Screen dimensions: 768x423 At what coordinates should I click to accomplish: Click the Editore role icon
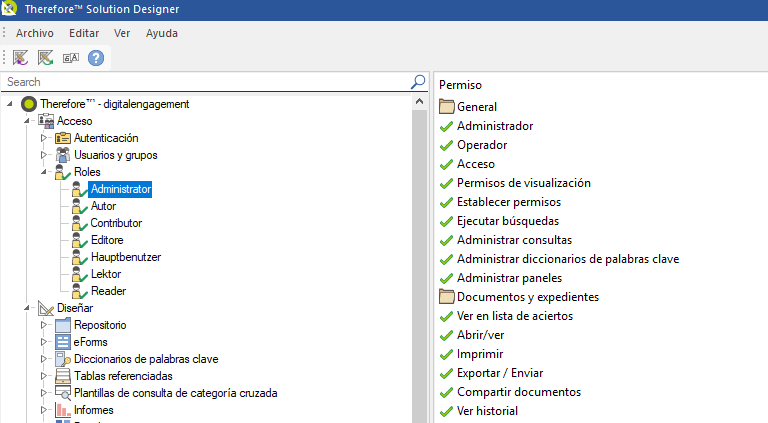click(x=79, y=240)
